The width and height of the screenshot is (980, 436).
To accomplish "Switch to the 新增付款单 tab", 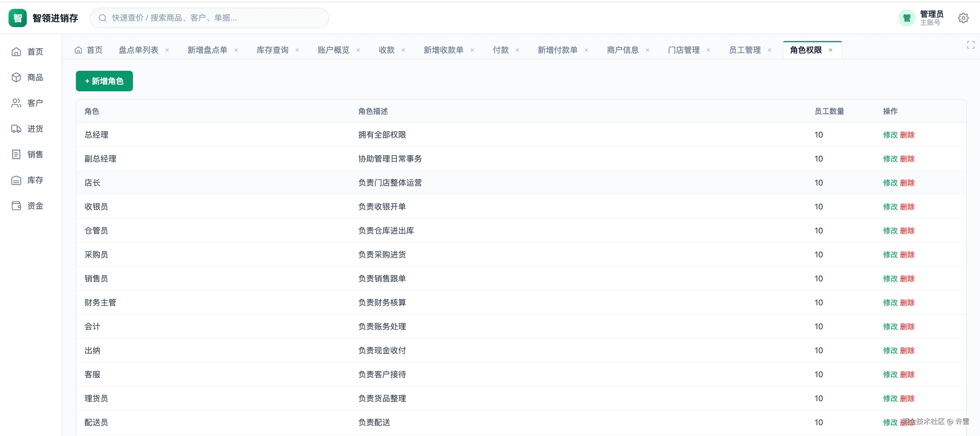I will pos(557,50).
